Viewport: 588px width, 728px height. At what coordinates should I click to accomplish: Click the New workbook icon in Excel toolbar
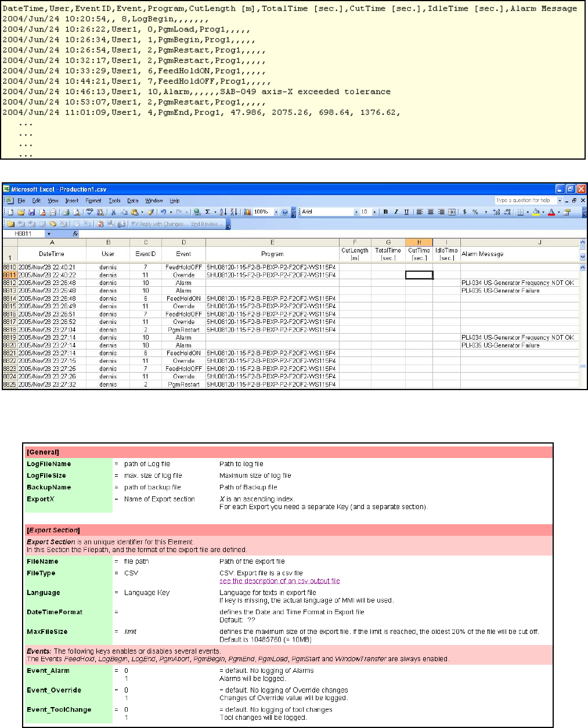(10, 212)
